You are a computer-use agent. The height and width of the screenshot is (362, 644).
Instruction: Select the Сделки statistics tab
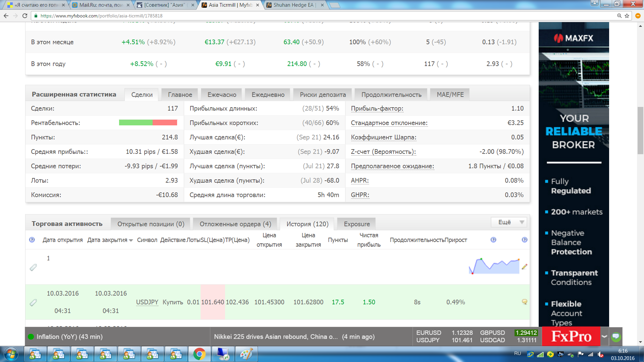142,95
